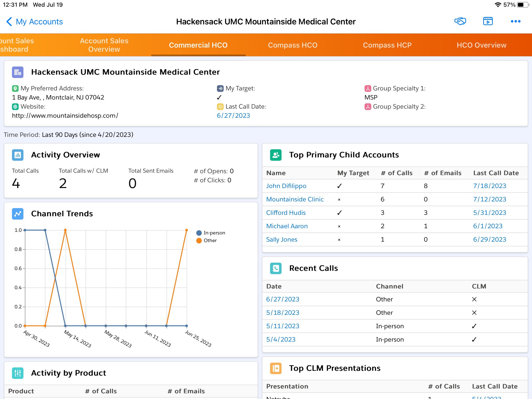This screenshot has height=399, width=532.
Task: Tap the Channel Trends line-graph icon
Action: (17, 214)
